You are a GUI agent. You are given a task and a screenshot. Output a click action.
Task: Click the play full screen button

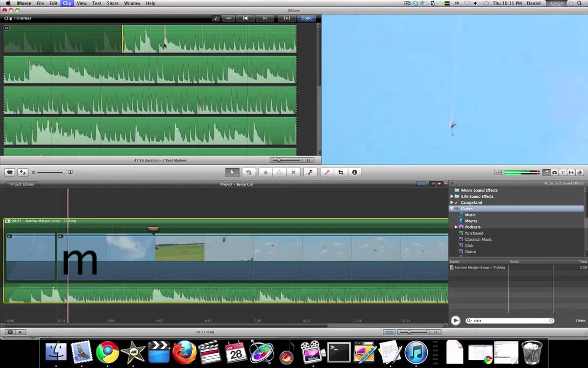(10, 332)
